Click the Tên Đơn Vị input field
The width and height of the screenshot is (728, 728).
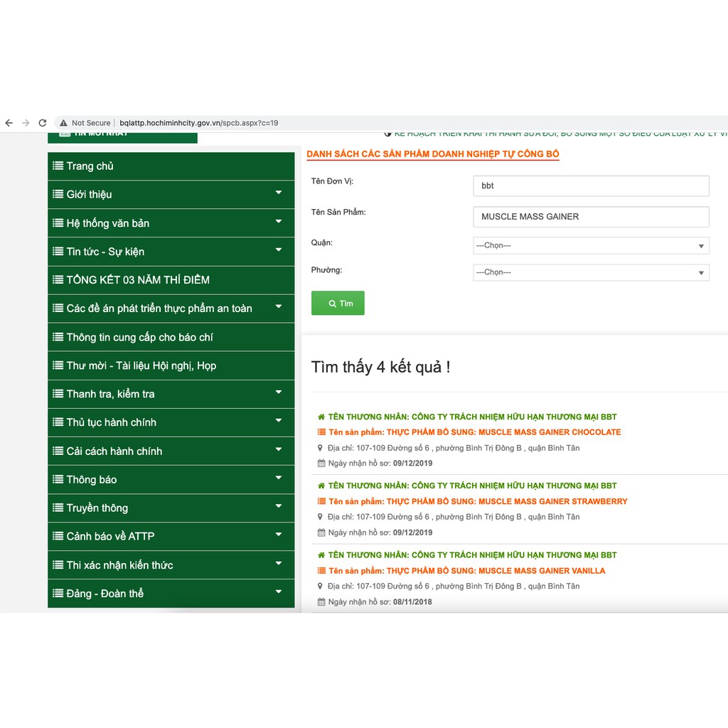[591, 186]
